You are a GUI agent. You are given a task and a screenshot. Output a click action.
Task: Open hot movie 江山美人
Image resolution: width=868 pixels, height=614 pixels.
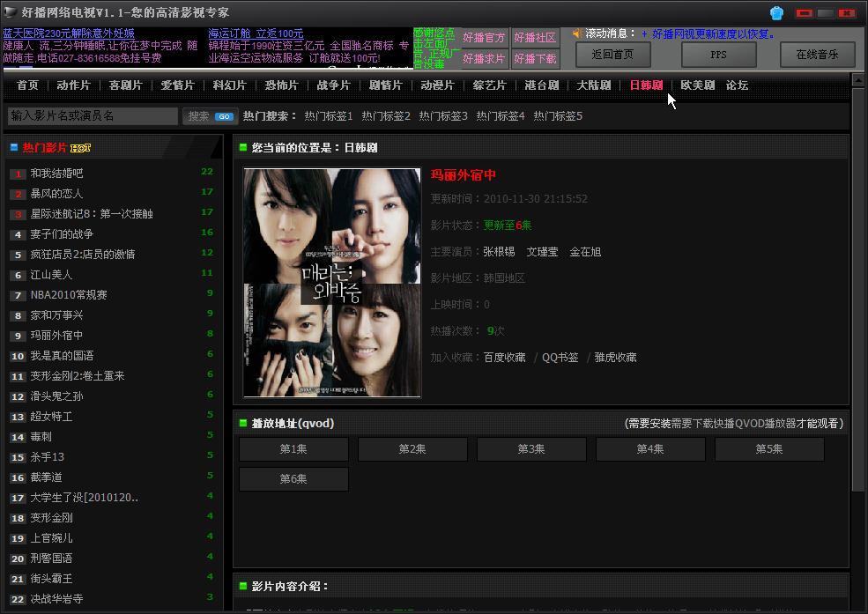point(51,275)
